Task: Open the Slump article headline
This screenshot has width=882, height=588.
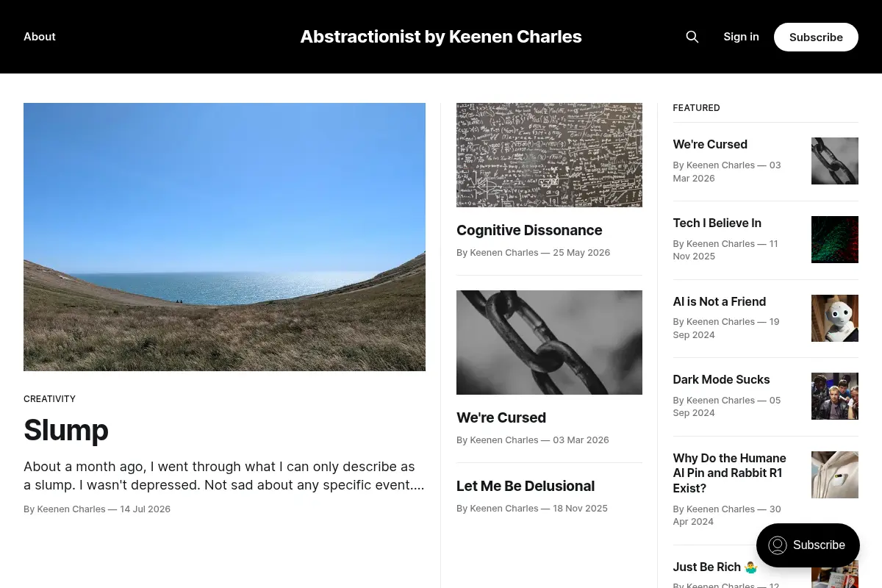Action: (x=66, y=430)
